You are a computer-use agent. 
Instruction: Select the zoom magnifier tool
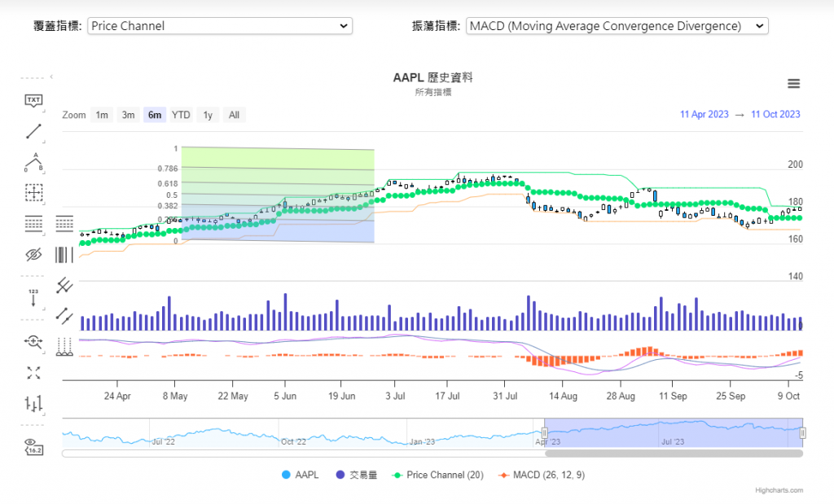click(33, 342)
